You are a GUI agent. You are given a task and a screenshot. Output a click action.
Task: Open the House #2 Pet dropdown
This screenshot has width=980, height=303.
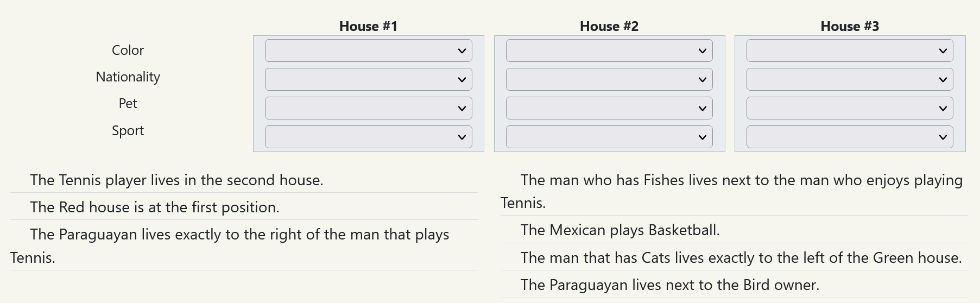point(609,108)
